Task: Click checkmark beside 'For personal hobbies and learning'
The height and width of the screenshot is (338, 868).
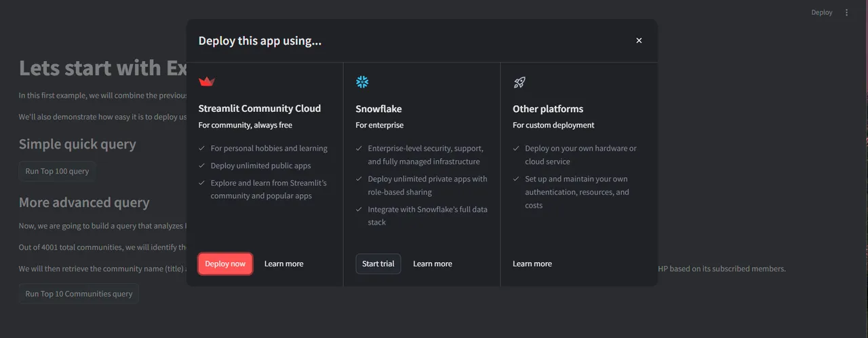Action: [202, 148]
